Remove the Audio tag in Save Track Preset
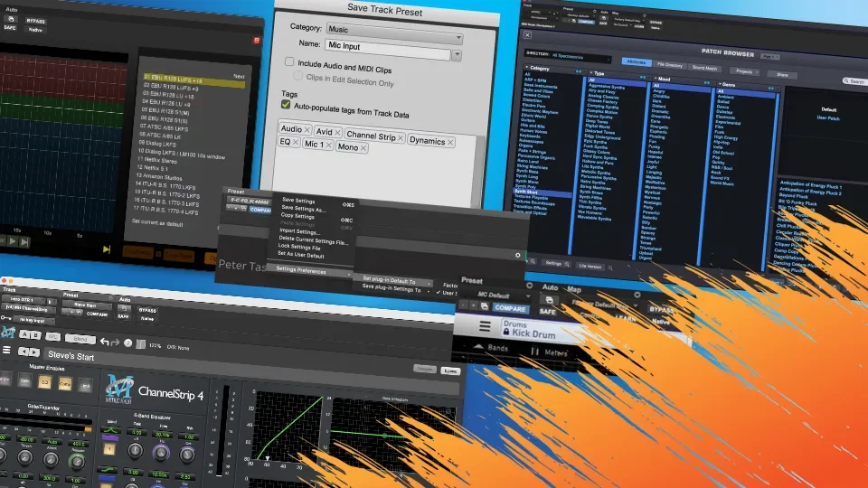 pos(307,129)
